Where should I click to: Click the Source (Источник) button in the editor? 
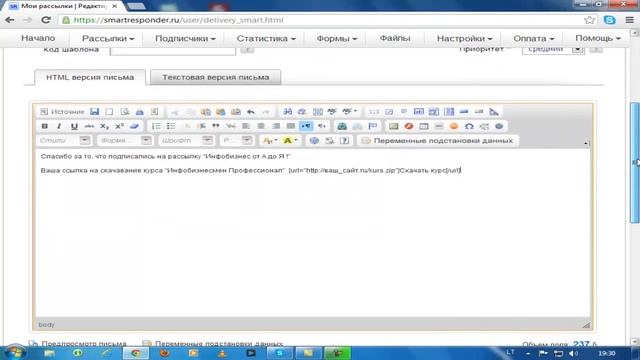click(x=62, y=111)
